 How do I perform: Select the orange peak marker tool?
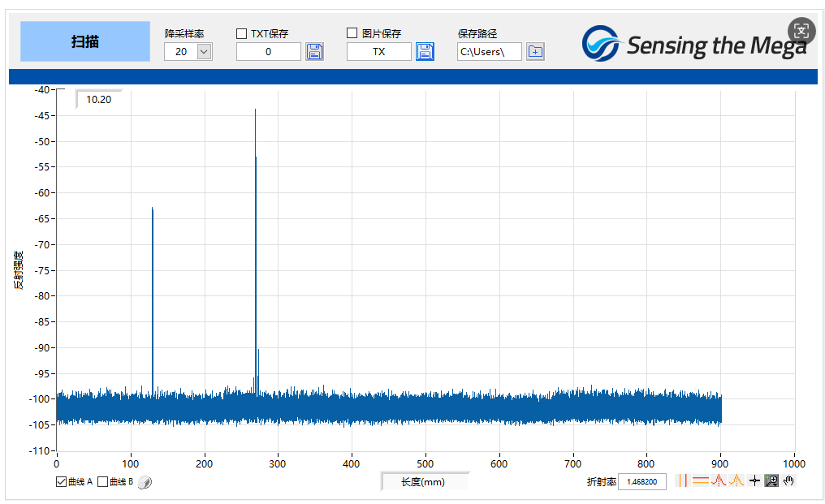pos(736,480)
